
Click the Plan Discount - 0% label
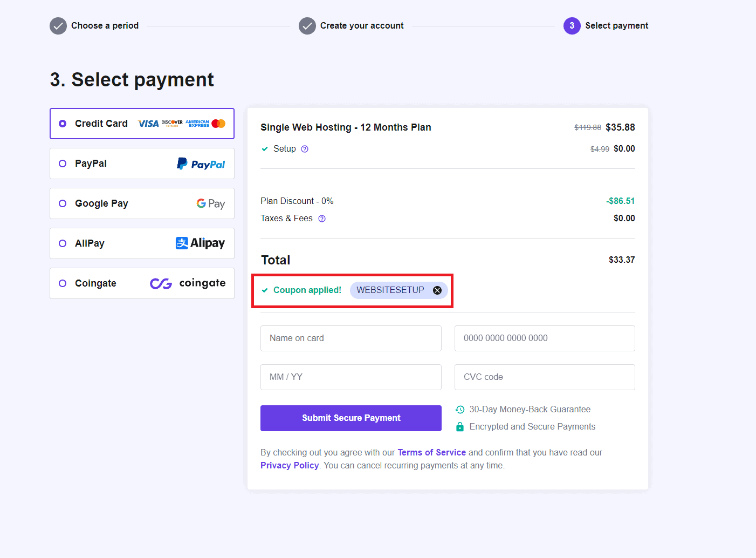pyautogui.click(x=297, y=201)
